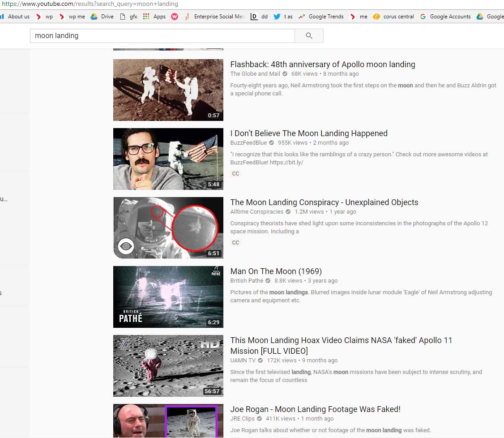Click verified badge next to Alltime Conspiracies

288,211
